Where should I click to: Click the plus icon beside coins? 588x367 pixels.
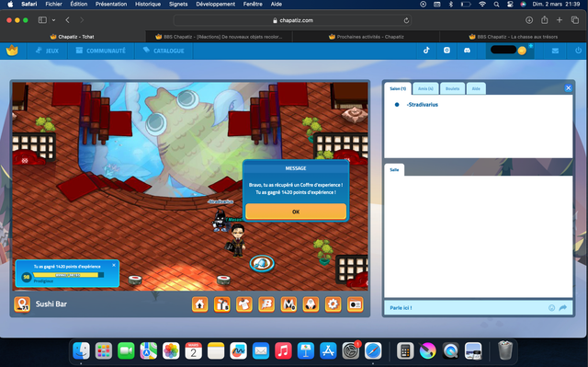531,46
